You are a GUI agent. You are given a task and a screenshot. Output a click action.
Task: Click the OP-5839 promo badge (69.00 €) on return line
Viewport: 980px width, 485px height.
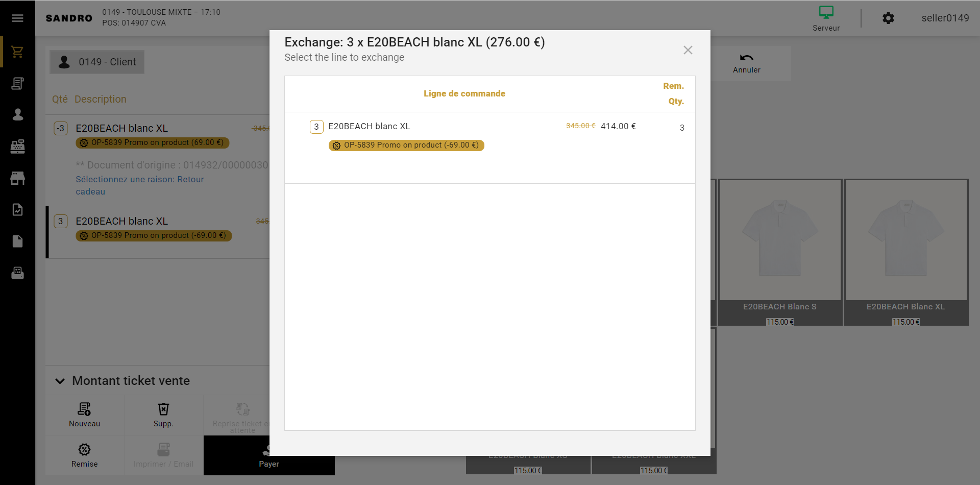153,143
